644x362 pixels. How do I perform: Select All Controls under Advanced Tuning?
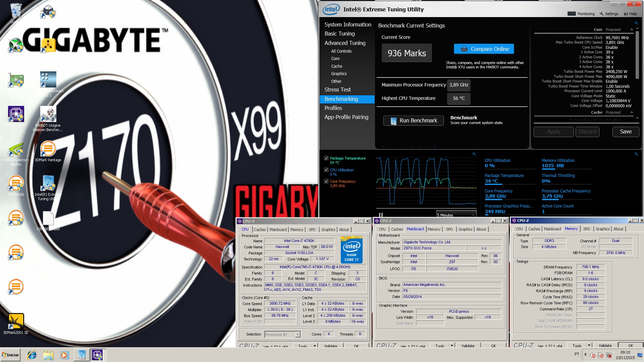pos(341,51)
